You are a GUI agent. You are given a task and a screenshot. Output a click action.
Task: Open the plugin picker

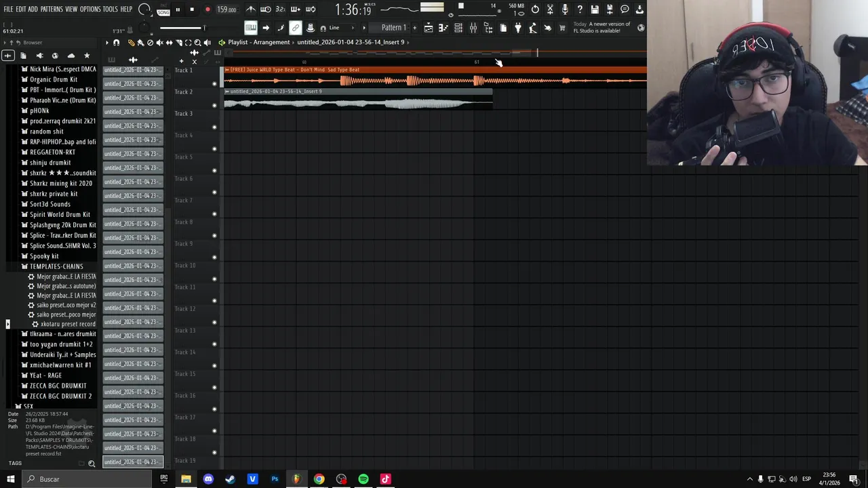coord(518,28)
